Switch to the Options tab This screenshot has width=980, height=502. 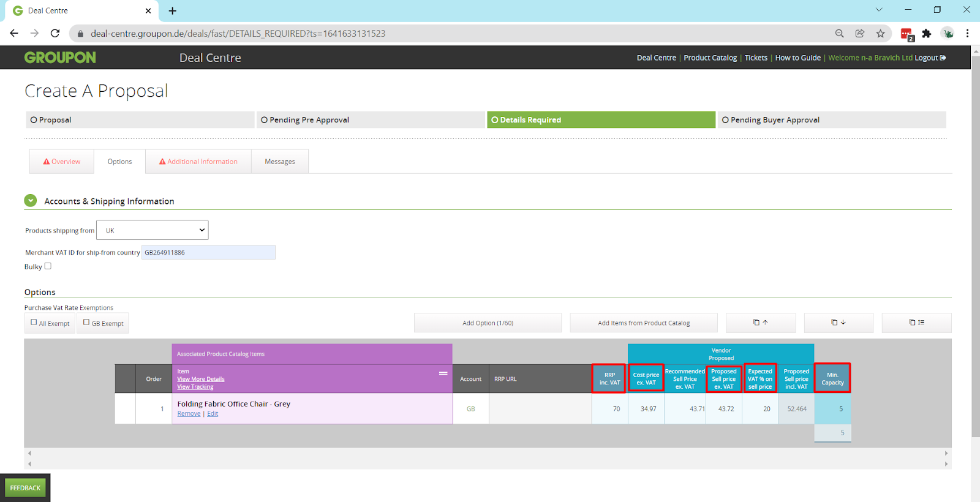point(119,162)
